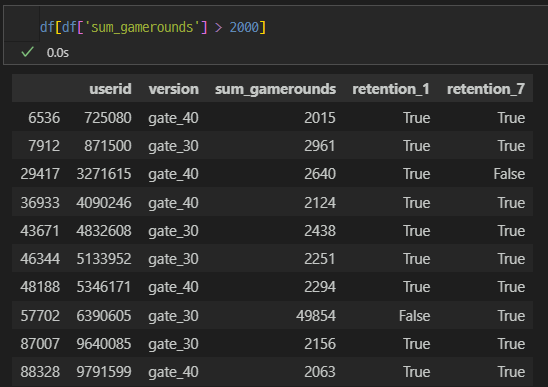548x387 pixels.
Task: Click gamerounds value 2294
Action: pos(320,287)
